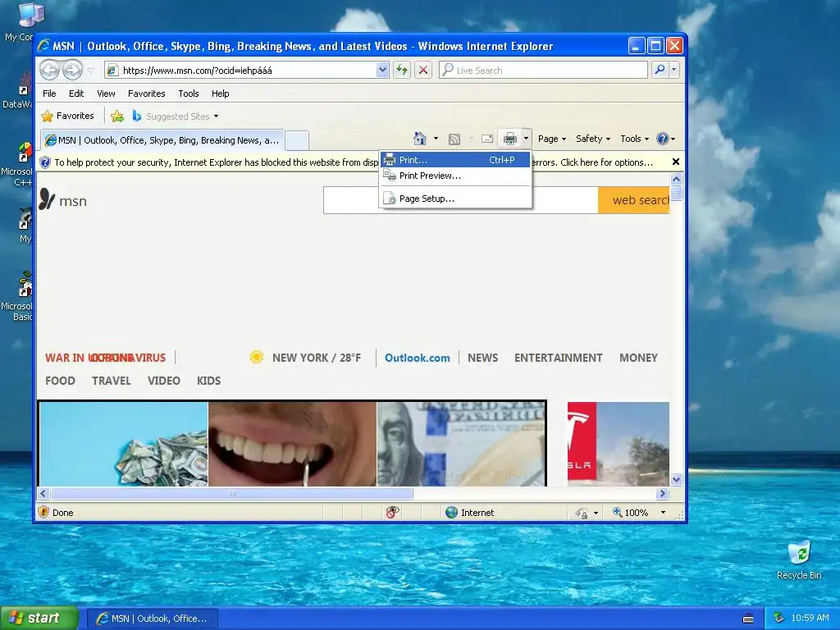Click the blank New Tab button
Viewport: 840px width, 630px height.
pos(296,140)
